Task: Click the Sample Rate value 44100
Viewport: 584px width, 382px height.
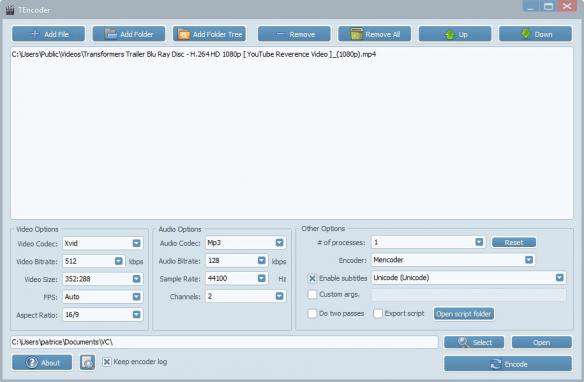Action: point(218,278)
